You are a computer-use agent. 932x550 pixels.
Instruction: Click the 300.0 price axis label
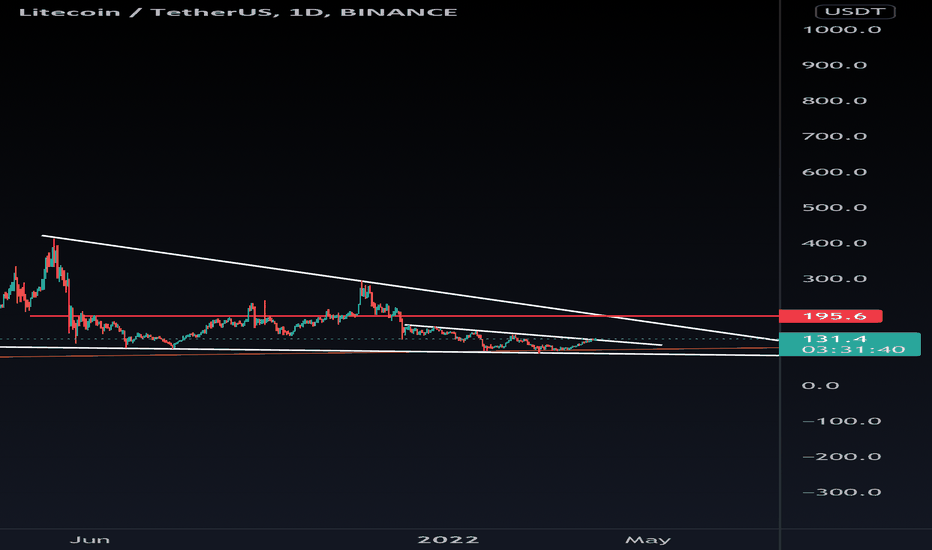[835, 278]
